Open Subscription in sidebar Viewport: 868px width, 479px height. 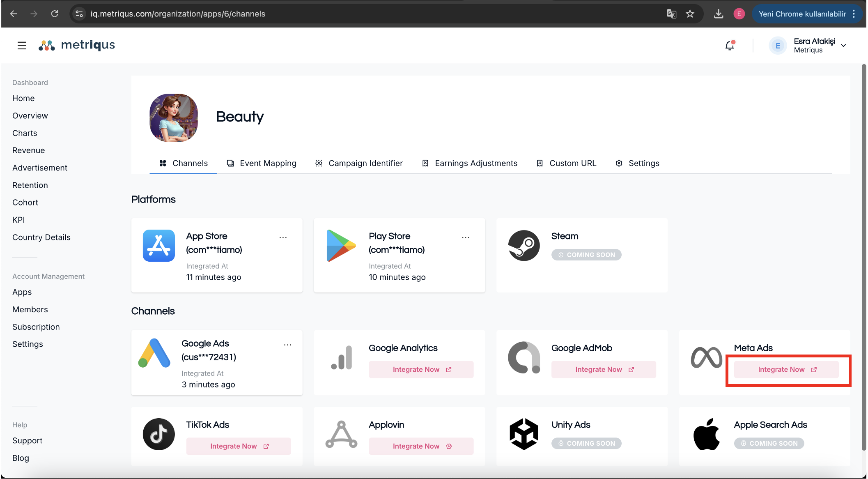click(x=36, y=327)
